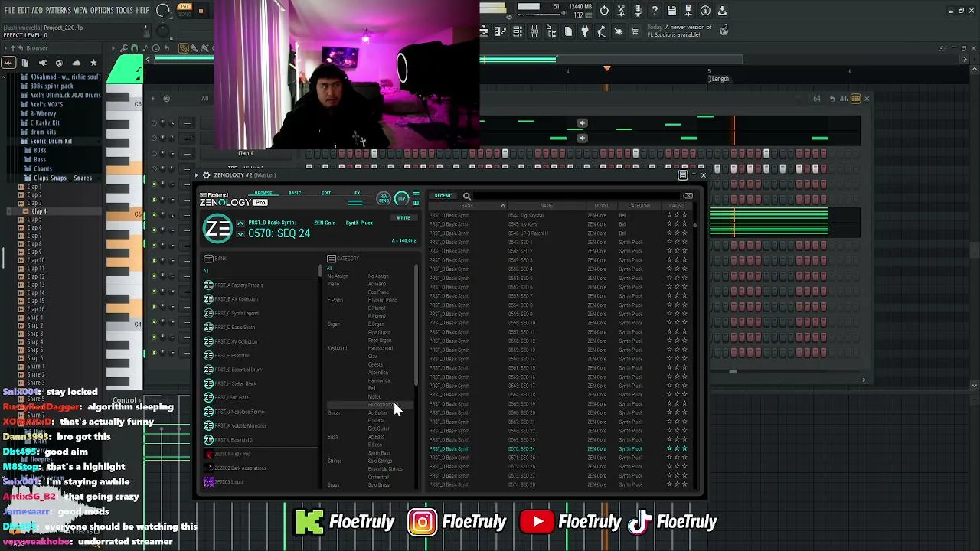Click the Zenology WRITE button

[x=403, y=218]
